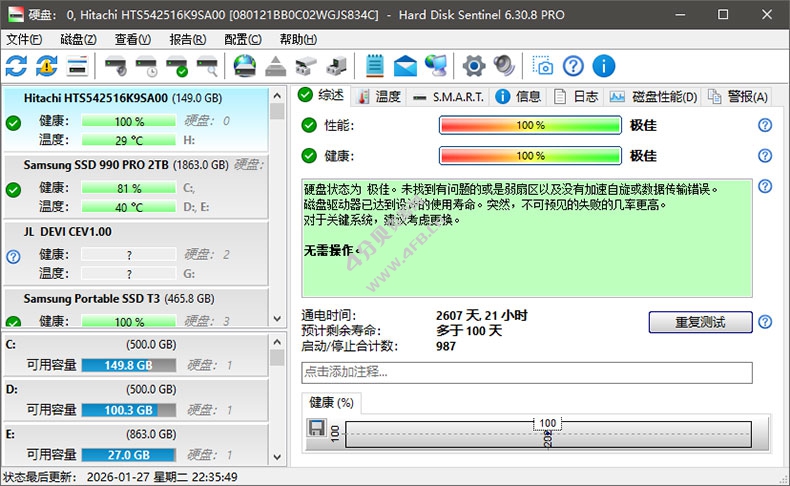Open the 配置(C) menu
The image size is (790, 486).
[242, 39]
